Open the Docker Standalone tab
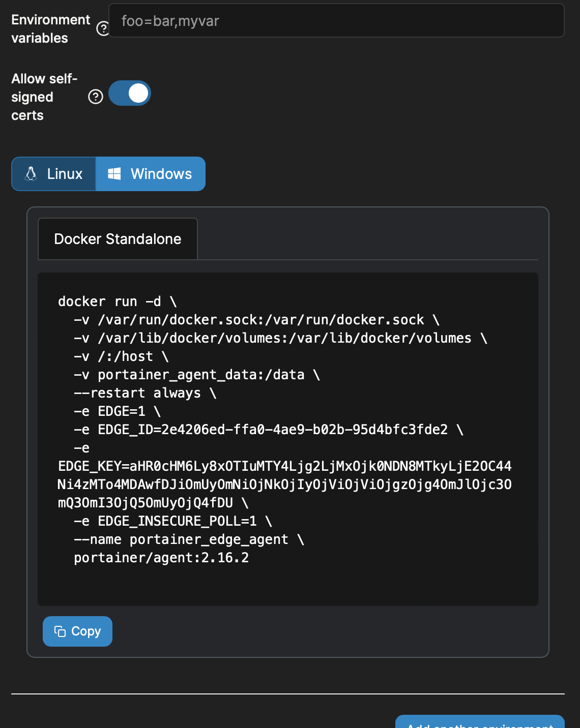The height and width of the screenshot is (728, 580). coord(118,239)
